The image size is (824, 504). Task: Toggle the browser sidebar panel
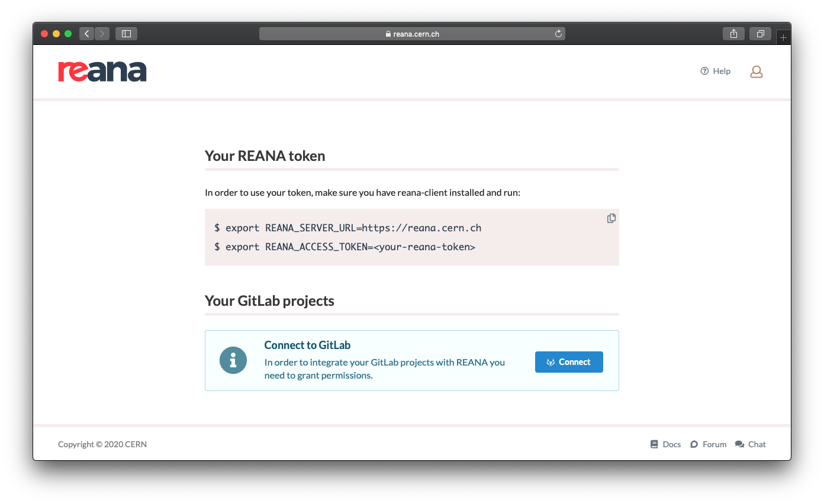tap(125, 34)
